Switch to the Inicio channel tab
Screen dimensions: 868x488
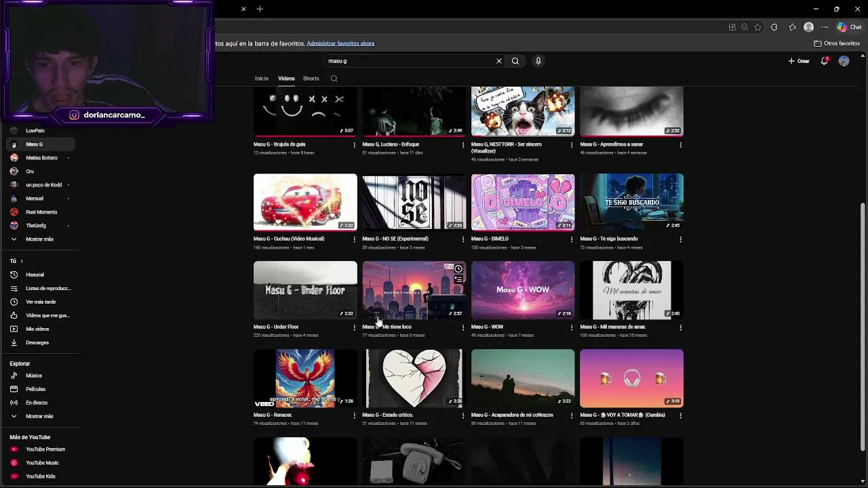[262, 79]
